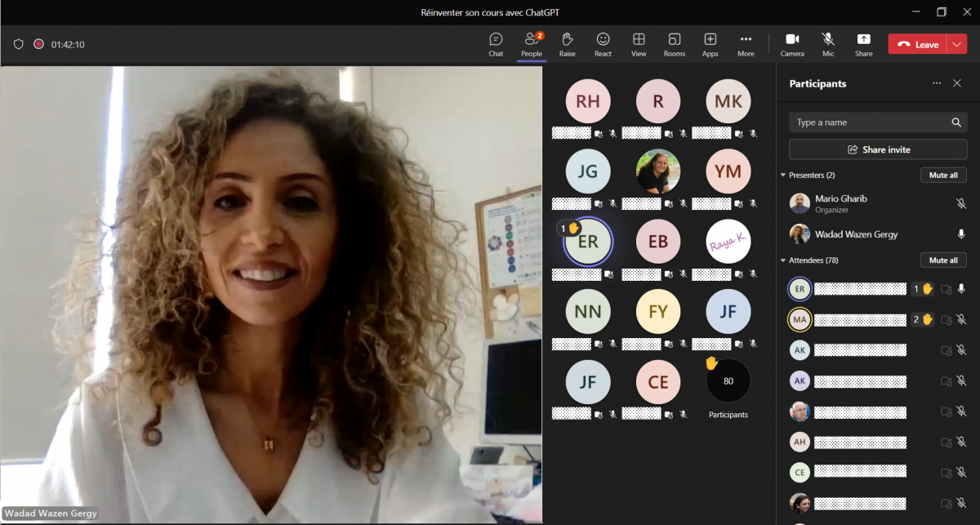
Task: Open the meeting Chat
Action: point(496,44)
